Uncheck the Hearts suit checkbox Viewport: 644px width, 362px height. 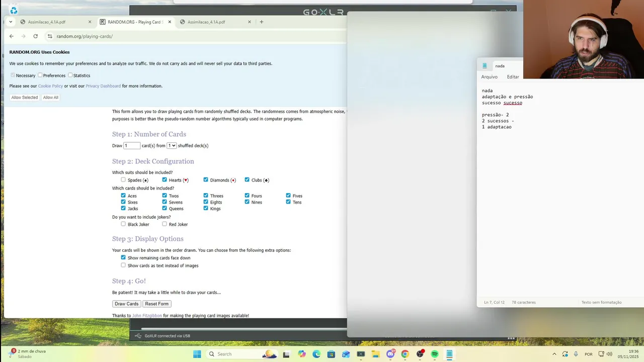click(x=165, y=179)
